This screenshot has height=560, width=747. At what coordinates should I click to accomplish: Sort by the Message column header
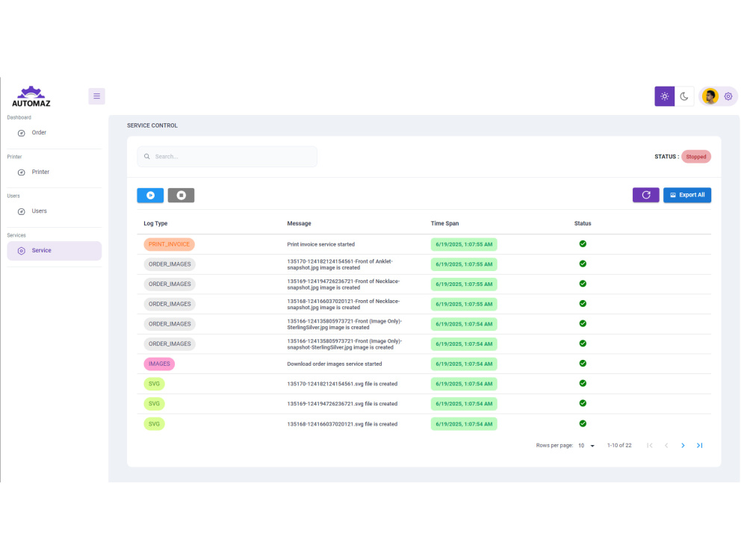point(300,223)
